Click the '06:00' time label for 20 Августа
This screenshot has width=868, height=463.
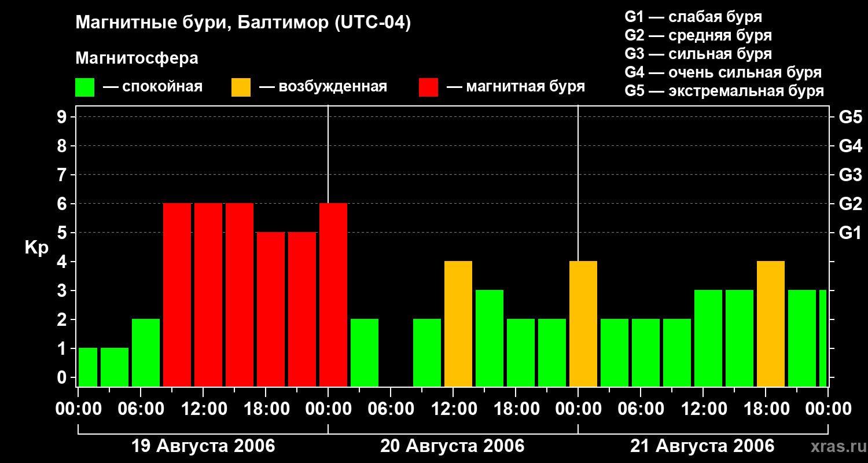pos(390,409)
